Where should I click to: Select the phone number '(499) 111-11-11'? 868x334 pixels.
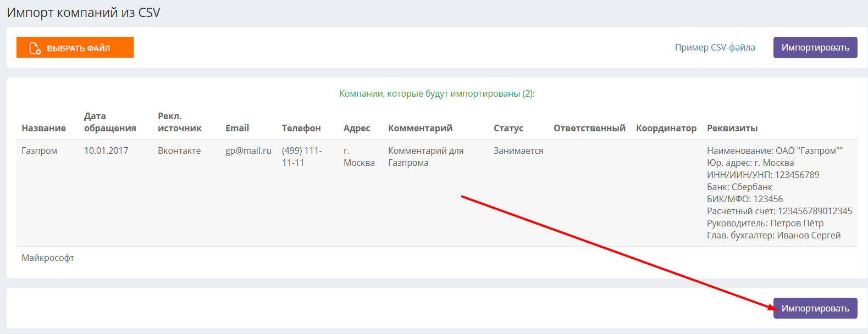pos(302,157)
